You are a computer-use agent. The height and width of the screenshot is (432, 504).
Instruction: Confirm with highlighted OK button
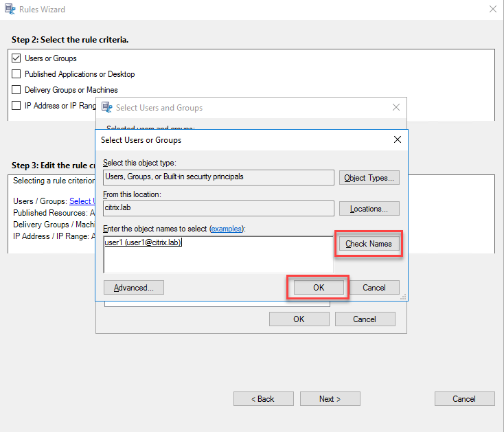click(319, 288)
